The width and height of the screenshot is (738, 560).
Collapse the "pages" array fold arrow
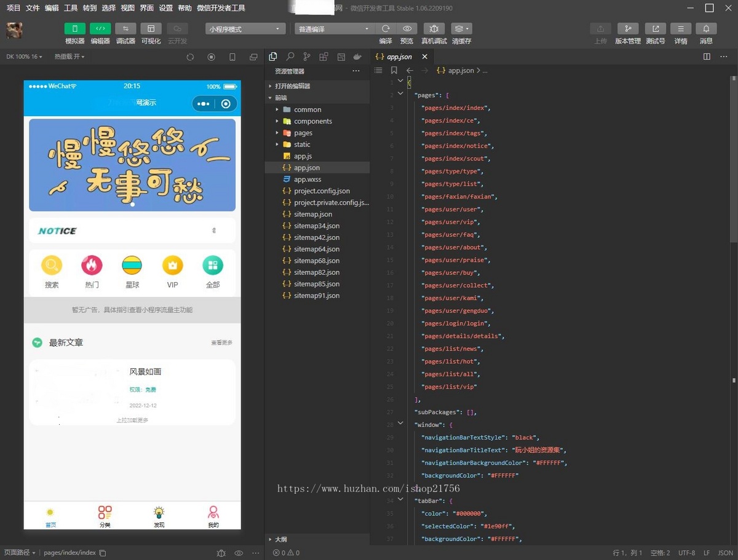click(400, 93)
